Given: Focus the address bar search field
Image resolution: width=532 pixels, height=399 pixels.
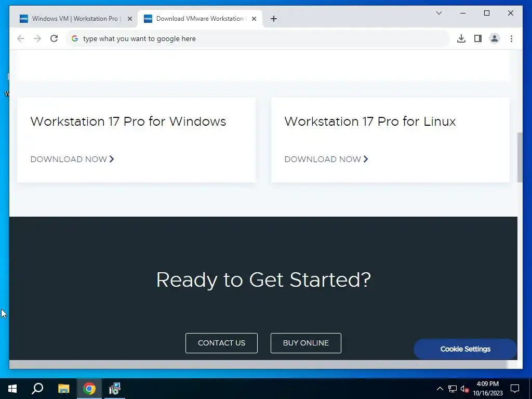Looking at the screenshot, I should pos(258,38).
